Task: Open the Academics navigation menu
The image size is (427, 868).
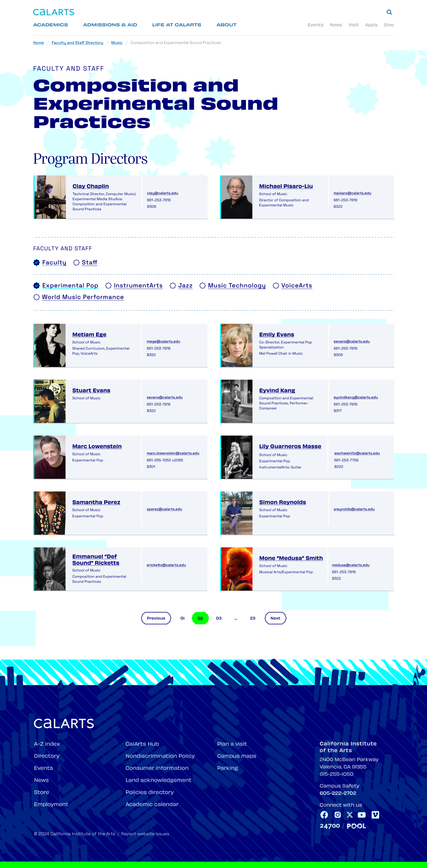Action: pos(50,25)
